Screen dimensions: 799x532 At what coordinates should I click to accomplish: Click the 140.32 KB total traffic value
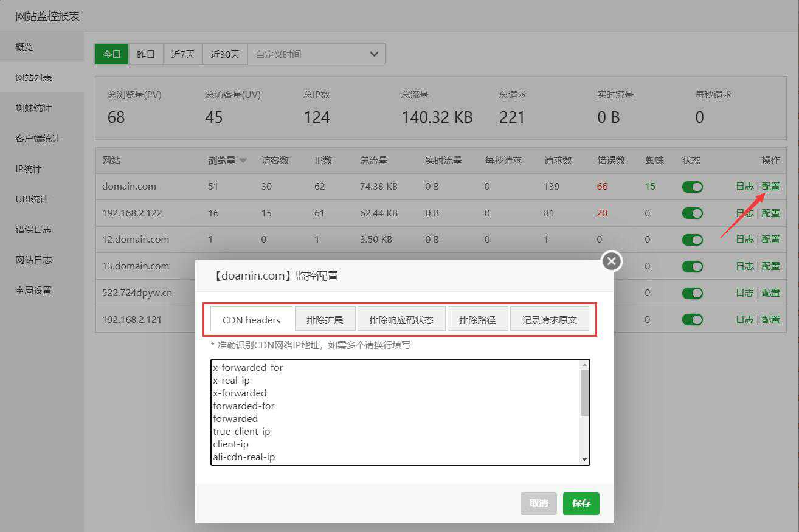click(x=437, y=117)
